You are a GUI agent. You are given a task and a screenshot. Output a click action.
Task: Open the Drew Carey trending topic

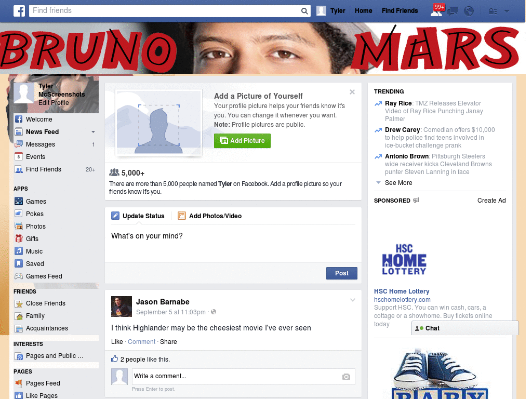point(403,129)
